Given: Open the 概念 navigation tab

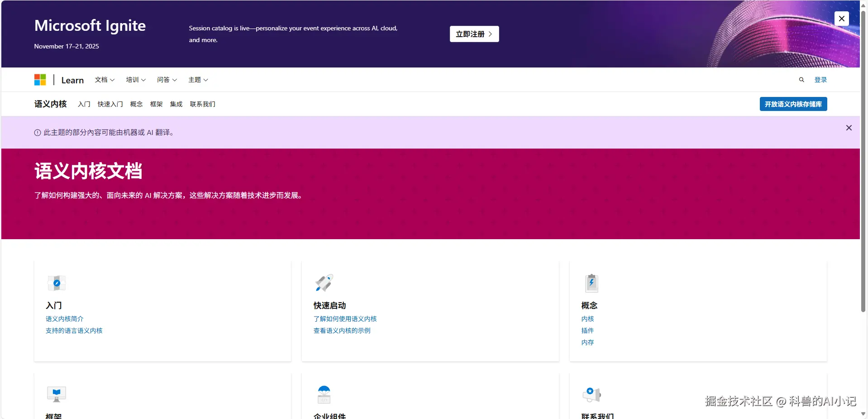Looking at the screenshot, I should coord(137,104).
